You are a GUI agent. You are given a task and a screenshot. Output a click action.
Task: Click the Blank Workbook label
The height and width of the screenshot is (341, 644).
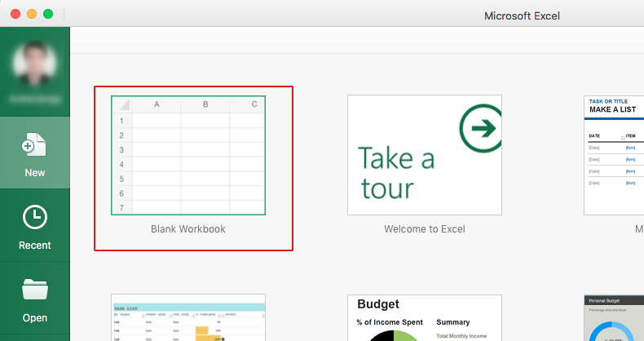click(x=188, y=229)
